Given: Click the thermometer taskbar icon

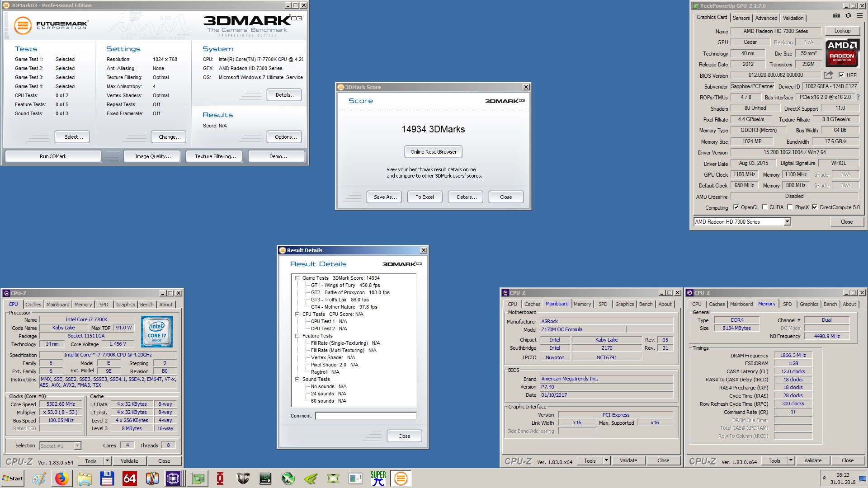Looking at the screenshot, I should (152, 479).
